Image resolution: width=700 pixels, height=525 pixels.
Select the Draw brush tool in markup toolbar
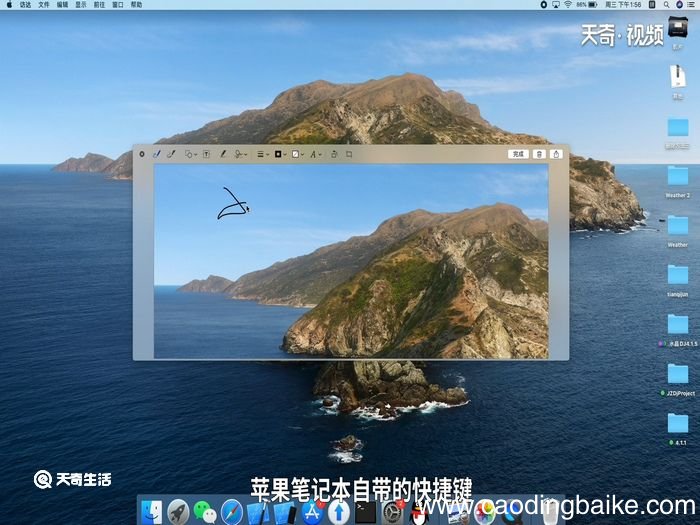coord(171,154)
